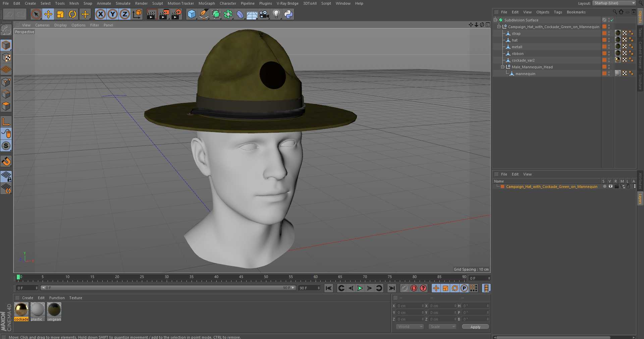Switch to Polygons mode
The image size is (644, 339).
6,106
